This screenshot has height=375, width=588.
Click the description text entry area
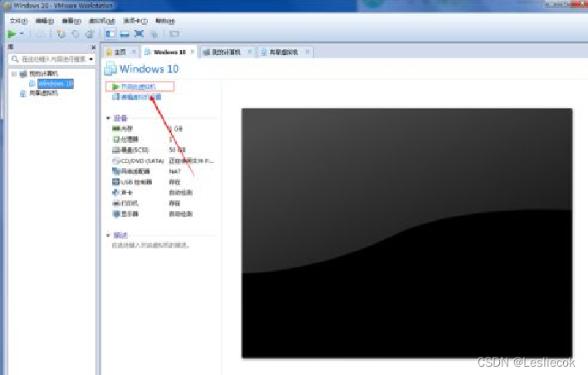[x=151, y=245]
